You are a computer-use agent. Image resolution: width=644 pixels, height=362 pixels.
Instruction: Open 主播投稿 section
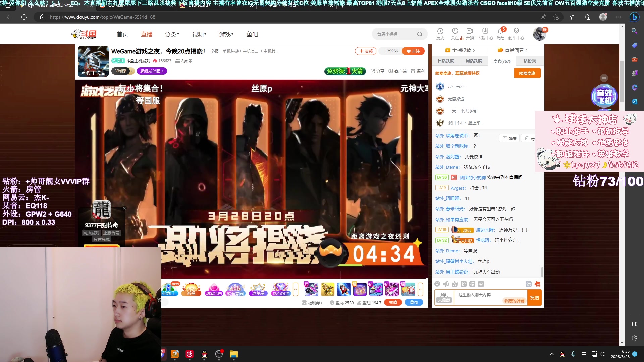(x=460, y=50)
